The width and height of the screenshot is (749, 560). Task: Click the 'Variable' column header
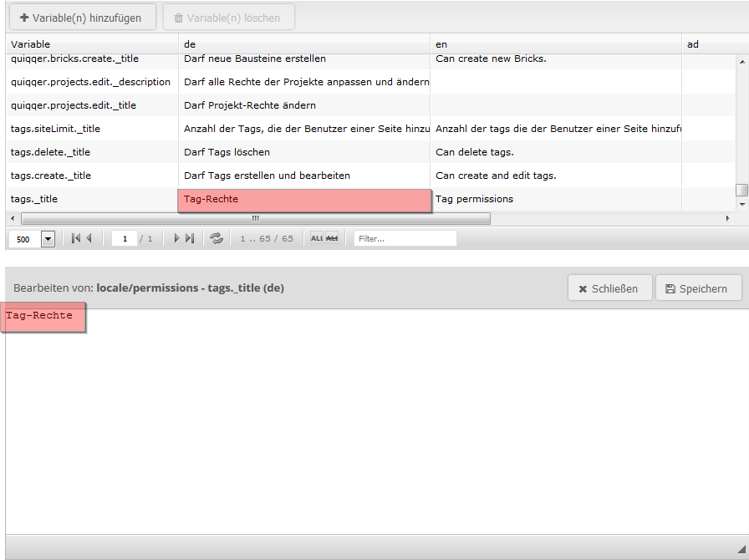[92, 44]
